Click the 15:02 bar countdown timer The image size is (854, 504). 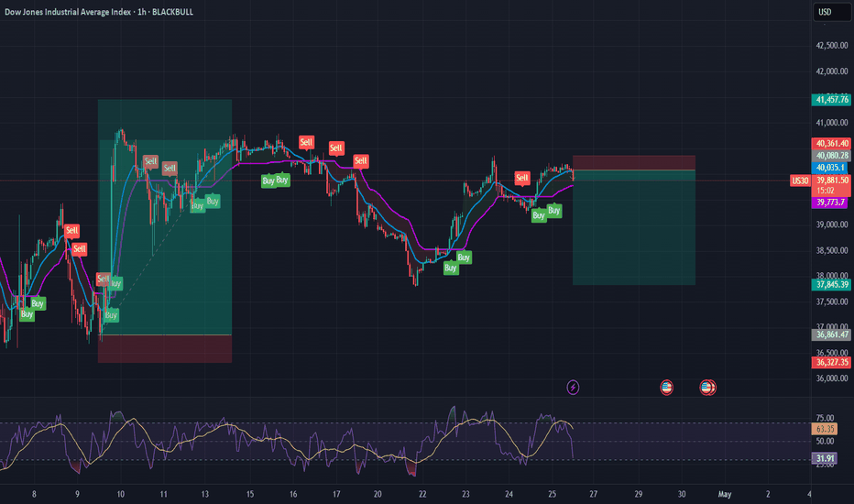point(826,191)
